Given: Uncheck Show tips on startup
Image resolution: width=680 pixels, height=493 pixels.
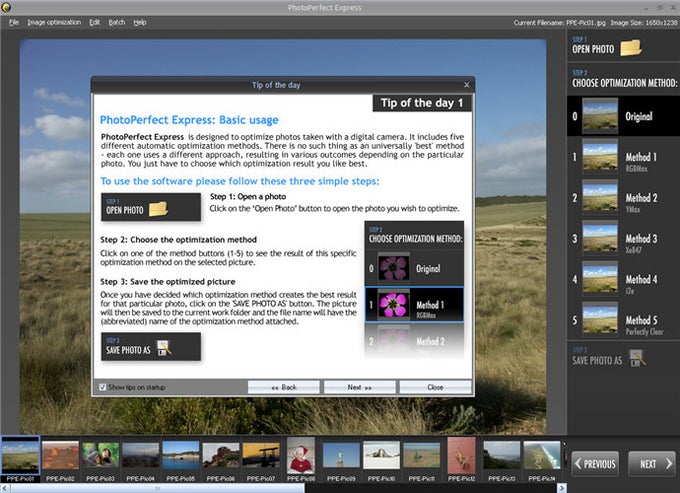Looking at the screenshot, I should click(103, 387).
